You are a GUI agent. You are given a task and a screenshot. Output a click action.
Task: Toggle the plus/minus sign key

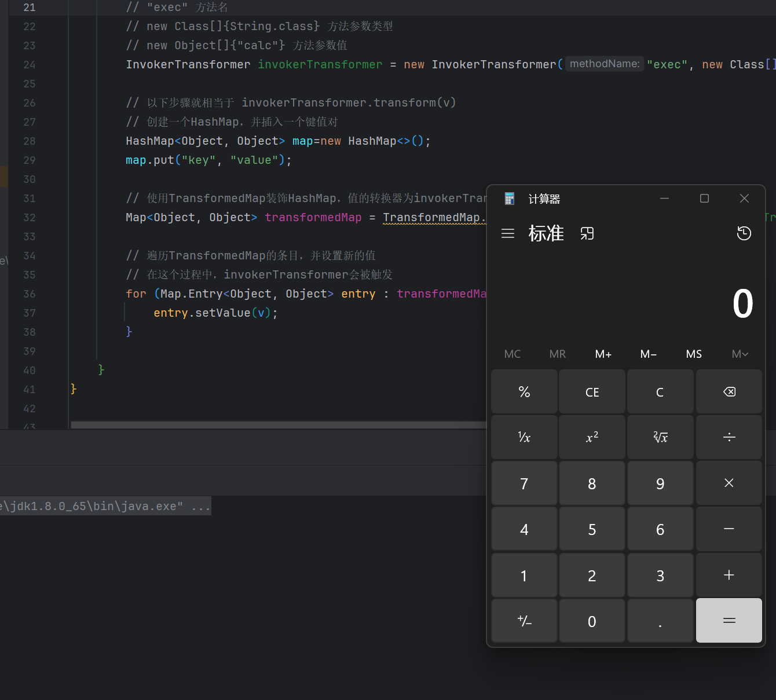point(524,621)
